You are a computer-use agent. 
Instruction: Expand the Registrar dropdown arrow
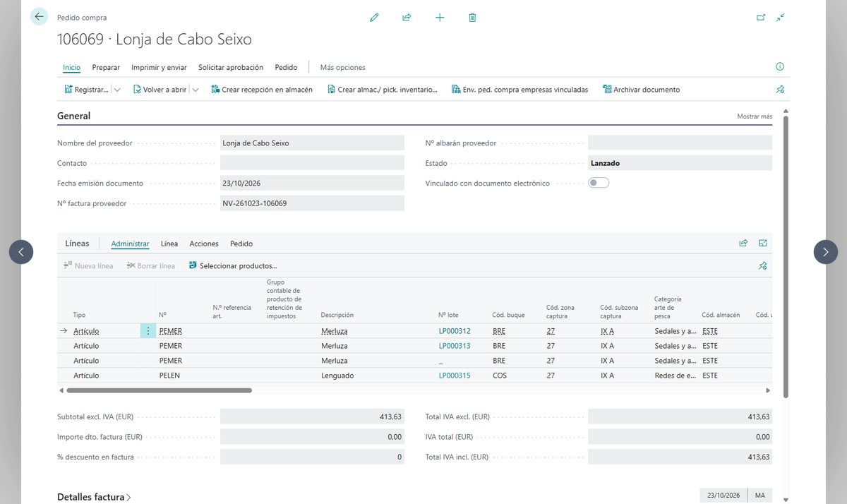[x=117, y=90]
